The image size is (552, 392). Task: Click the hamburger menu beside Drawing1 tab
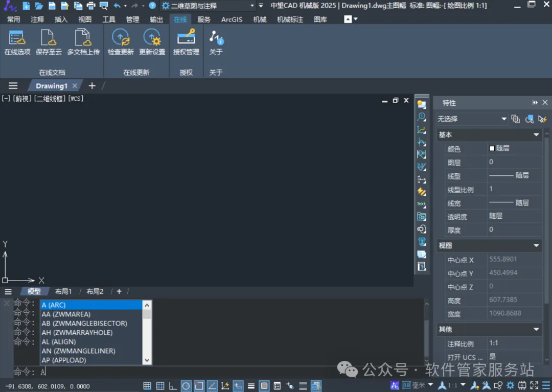click(13, 85)
